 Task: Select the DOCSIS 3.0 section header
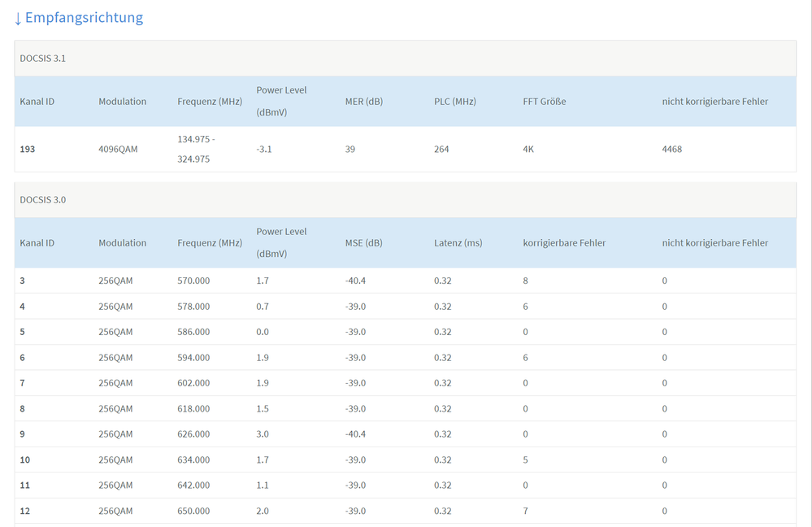point(43,199)
